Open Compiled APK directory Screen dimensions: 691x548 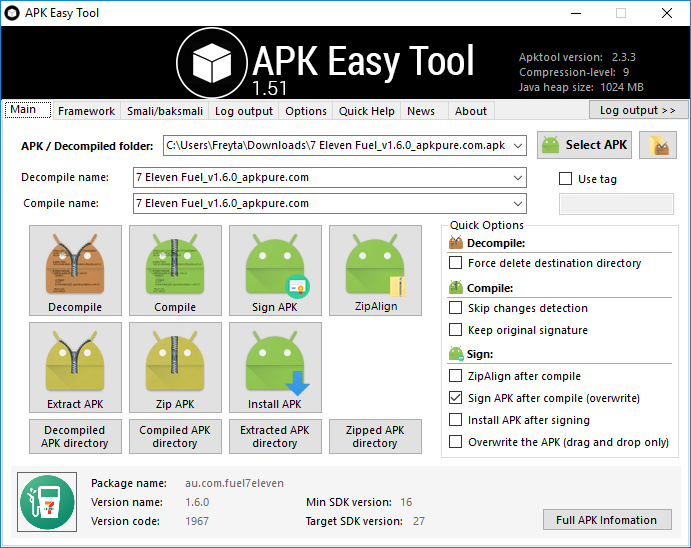click(x=175, y=437)
